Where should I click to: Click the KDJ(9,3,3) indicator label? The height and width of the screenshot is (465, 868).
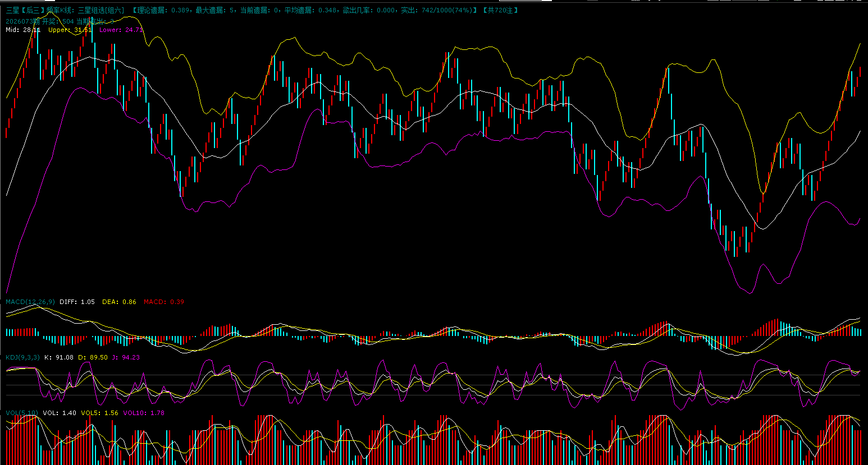pyautogui.click(x=22, y=357)
